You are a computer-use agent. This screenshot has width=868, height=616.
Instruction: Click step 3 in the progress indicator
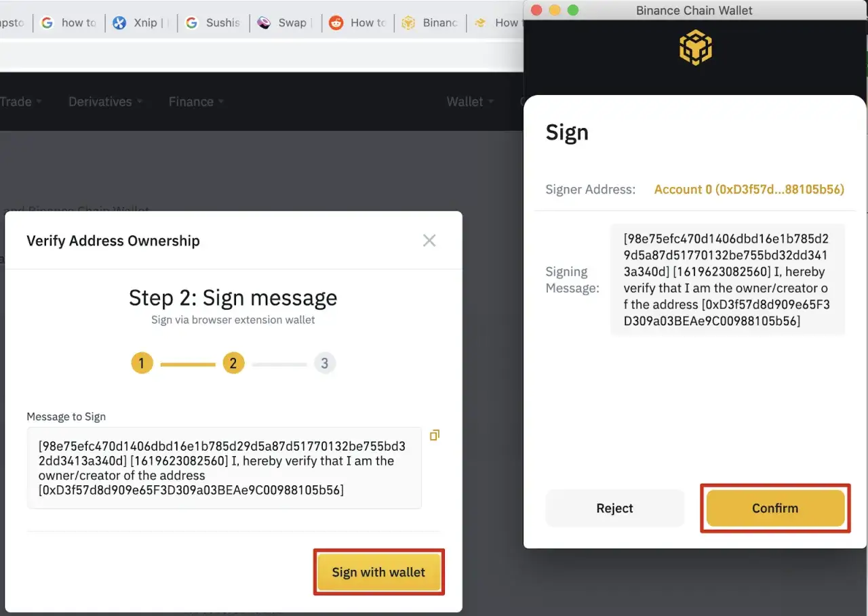325,363
